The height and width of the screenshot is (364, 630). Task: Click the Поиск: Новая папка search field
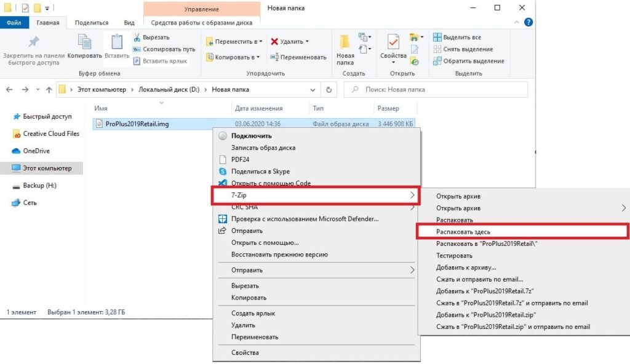point(436,90)
